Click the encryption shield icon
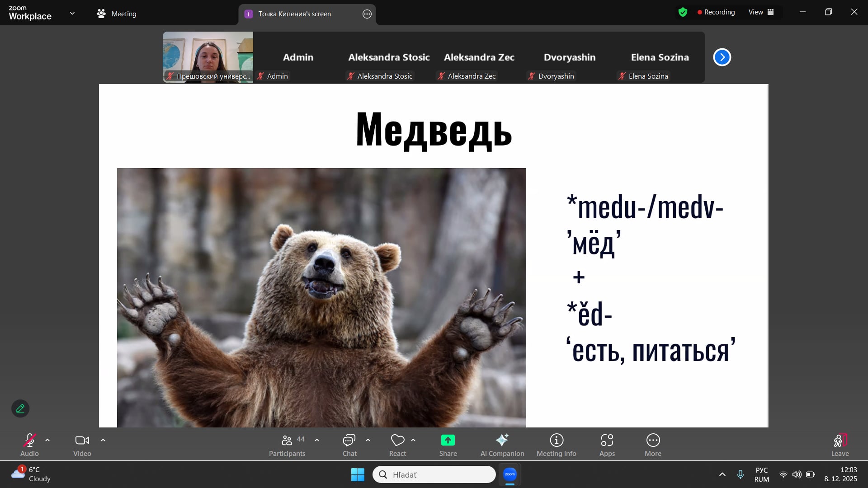This screenshot has height=488, width=868. (683, 12)
